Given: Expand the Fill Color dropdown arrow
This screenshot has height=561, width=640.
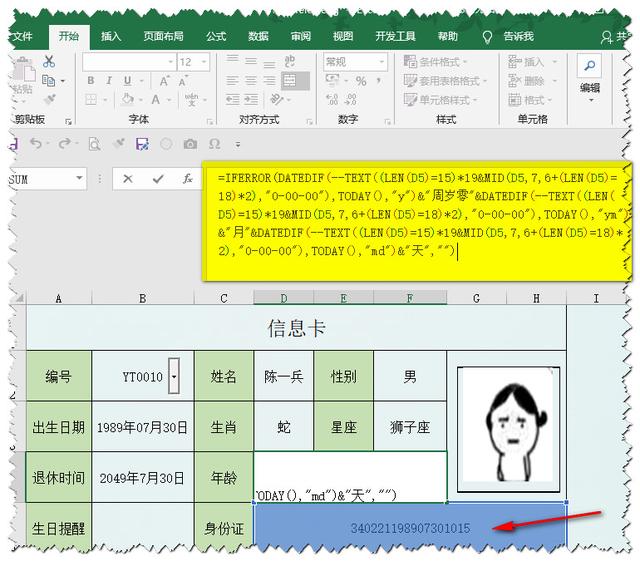Looking at the screenshot, I should (140, 100).
